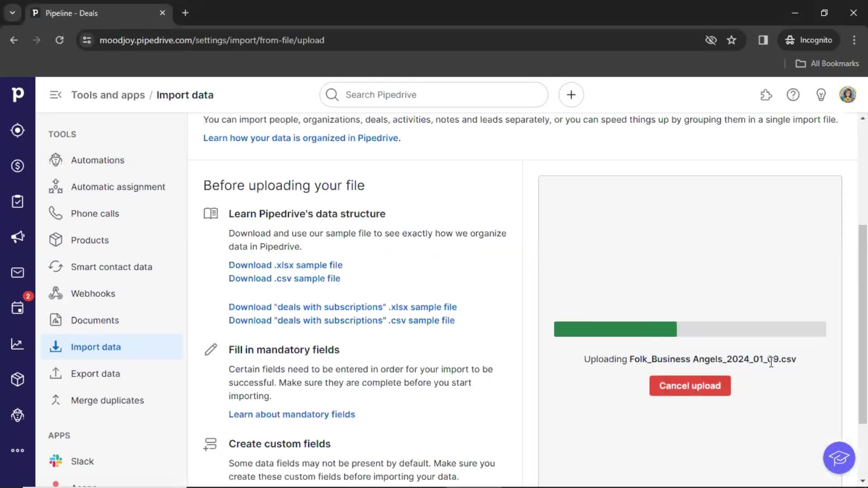Open a new browser tab
868x488 pixels.
click(185, 13)
